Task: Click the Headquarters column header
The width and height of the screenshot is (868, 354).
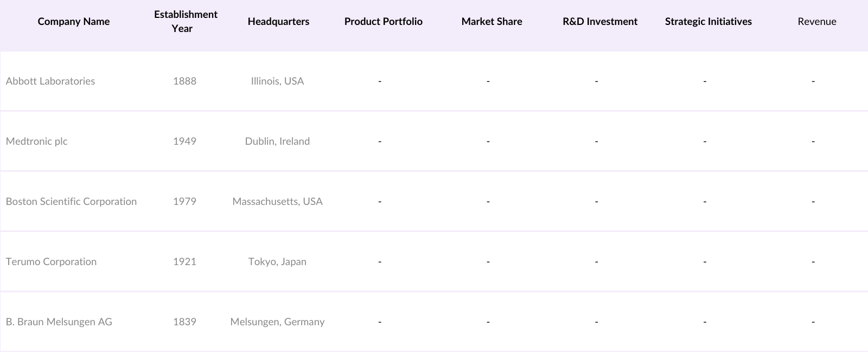Action: [278, 22]
